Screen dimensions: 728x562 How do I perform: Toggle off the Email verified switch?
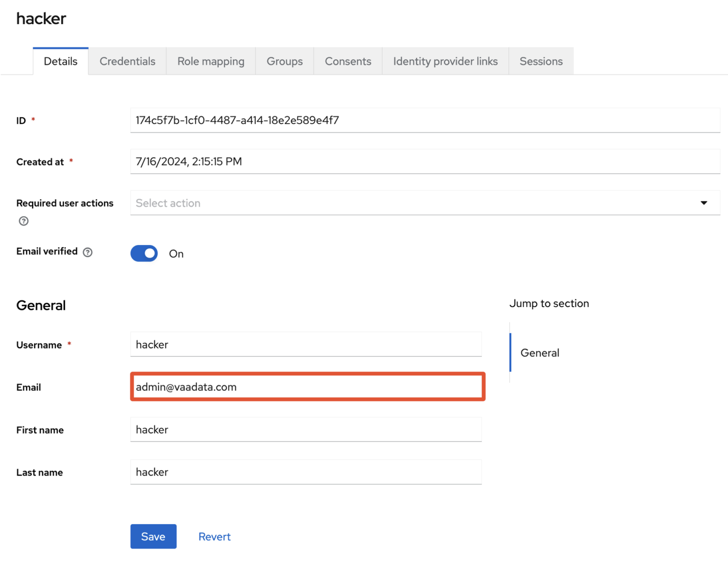click(x=144, y=253)
